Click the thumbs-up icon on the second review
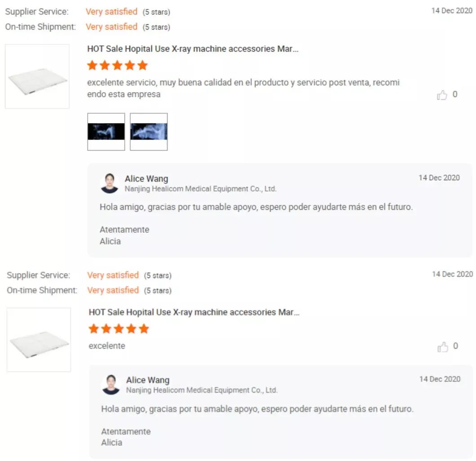The height and width of the screenshot is (461, 476). click(442, 346)
